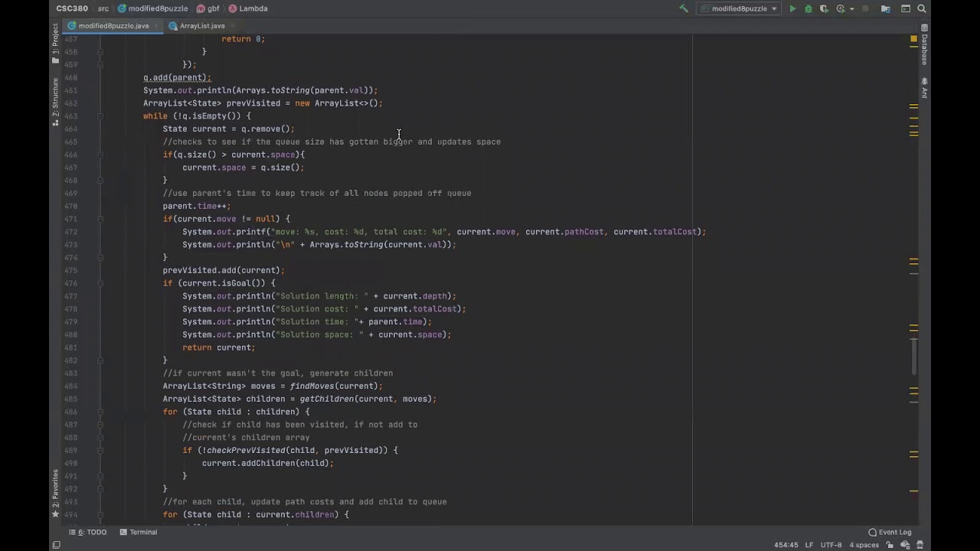This screenshot has height=551, width=980.
Task: Collapse the if checkPrevVisited block at line 489
Action: [101, 450]
